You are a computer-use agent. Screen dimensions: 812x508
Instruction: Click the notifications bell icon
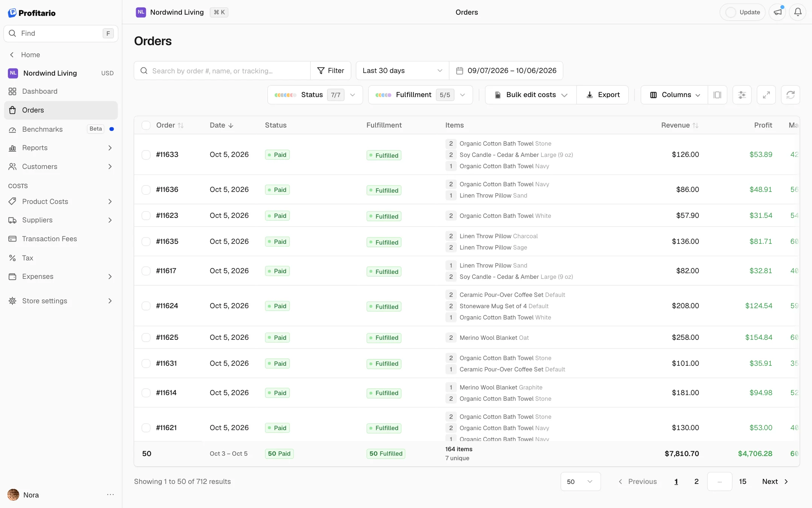[x=797, y=12]
